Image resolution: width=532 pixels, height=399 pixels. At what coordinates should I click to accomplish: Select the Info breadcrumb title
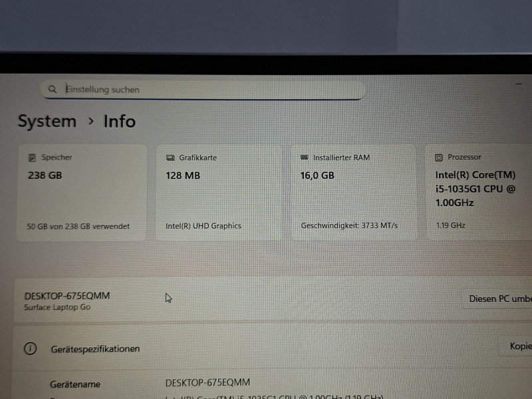point(120,121)
